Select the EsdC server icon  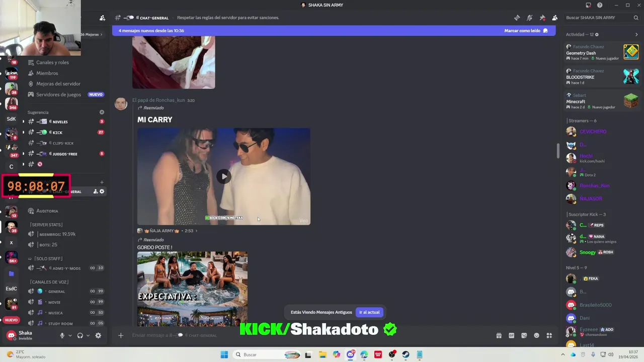11,289
